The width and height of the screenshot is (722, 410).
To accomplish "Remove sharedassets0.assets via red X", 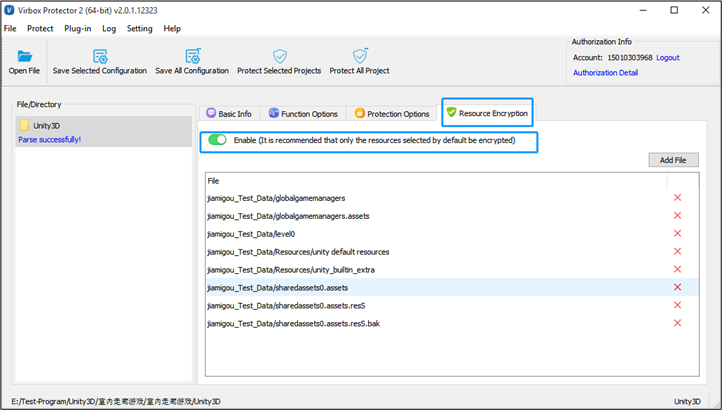I will click(x=677, y=287).
